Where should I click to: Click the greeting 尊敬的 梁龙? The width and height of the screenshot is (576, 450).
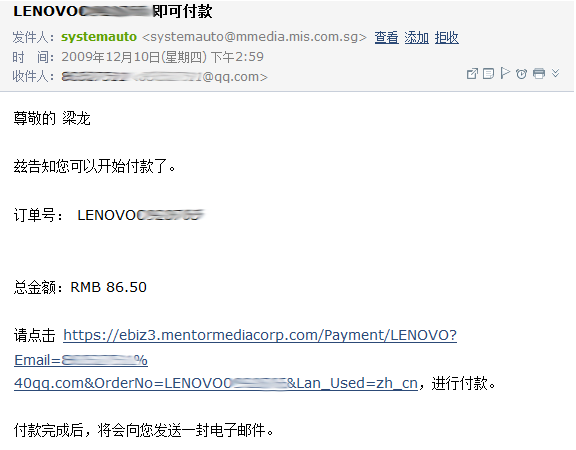[52, 119]
